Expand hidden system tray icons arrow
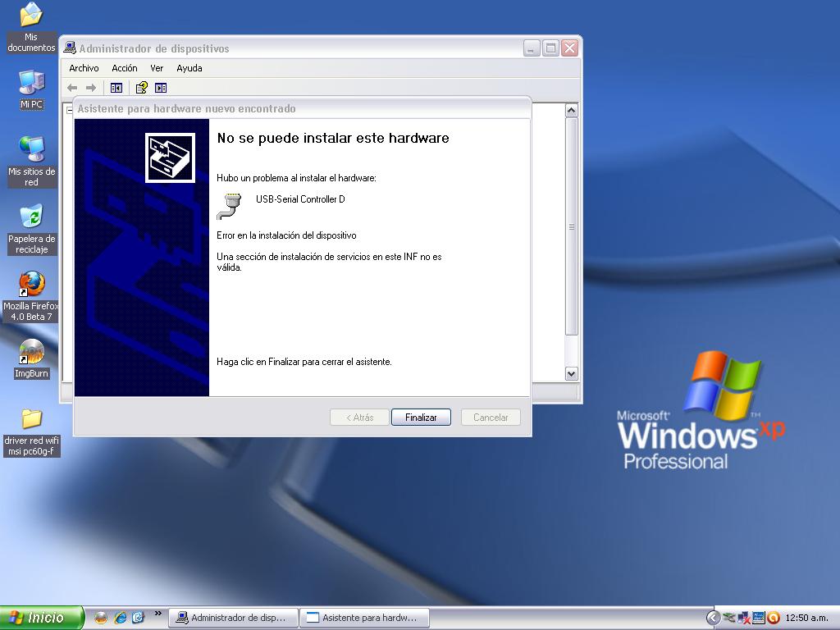 tap(713, 618)
